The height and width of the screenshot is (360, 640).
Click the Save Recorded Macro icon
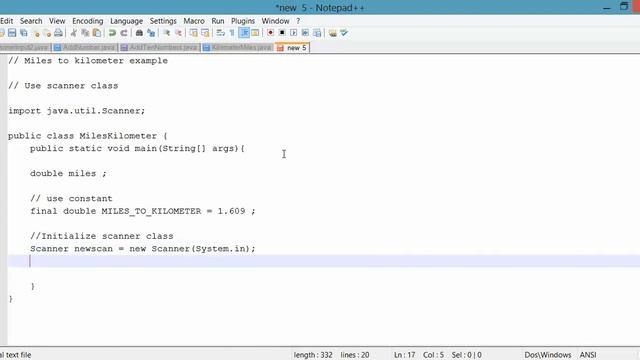[x=317, y=33]
